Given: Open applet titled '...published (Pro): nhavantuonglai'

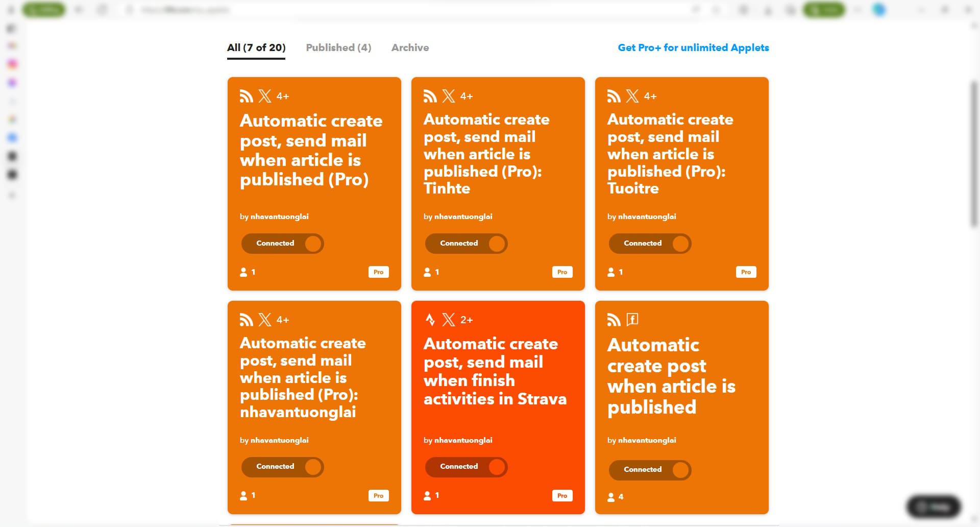Looking at the screenshot, I should click(x=303, y=377).
